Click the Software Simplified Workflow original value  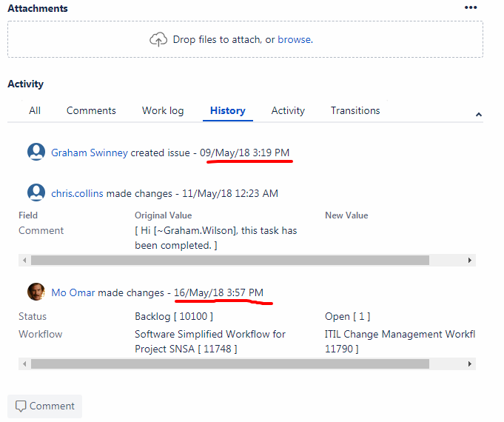[x=210, y=341]
